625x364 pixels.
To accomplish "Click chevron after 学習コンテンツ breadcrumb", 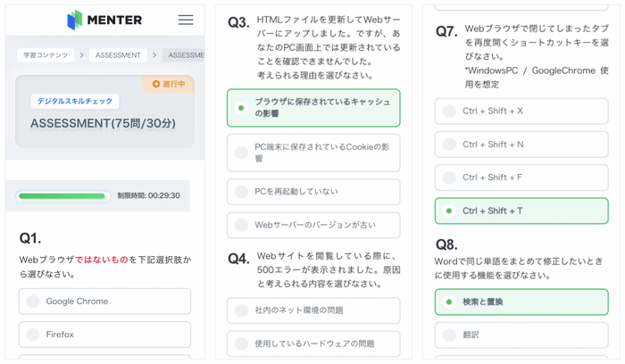I will click(82, 55).
